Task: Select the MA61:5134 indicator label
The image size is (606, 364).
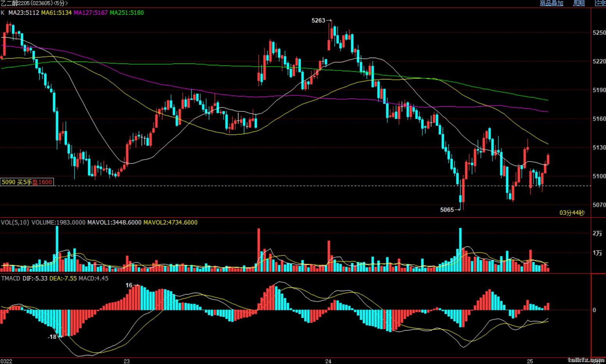Action: click(57, 12)
